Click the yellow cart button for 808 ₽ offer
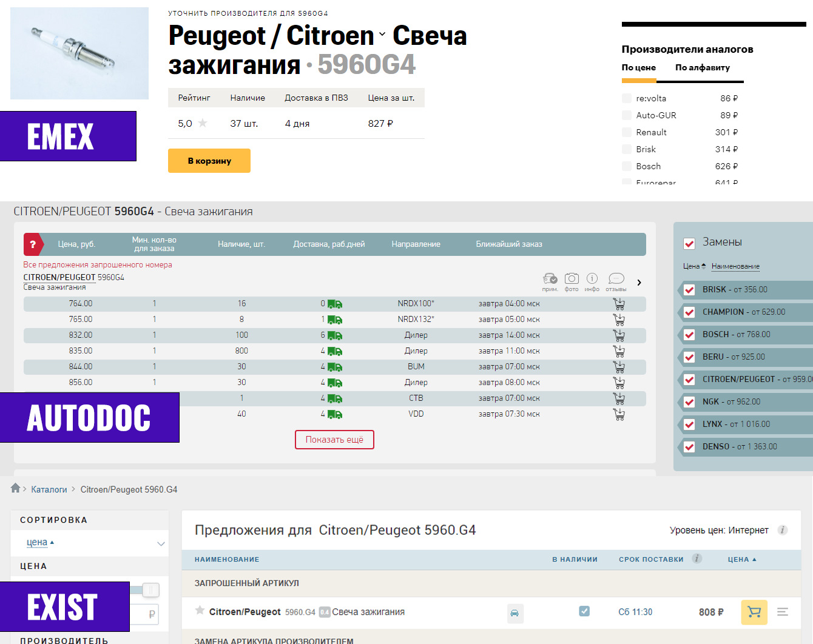The height and width of the screenshot is (644, 813). click(x=754, y=612)
